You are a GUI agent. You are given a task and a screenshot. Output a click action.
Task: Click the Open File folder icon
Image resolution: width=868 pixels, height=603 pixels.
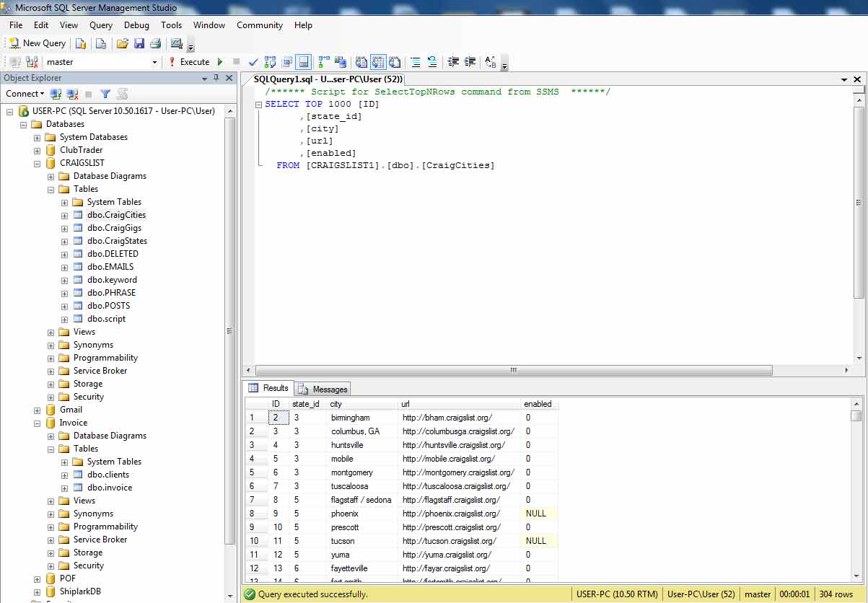pyautogui.click(x=123, y=43)
